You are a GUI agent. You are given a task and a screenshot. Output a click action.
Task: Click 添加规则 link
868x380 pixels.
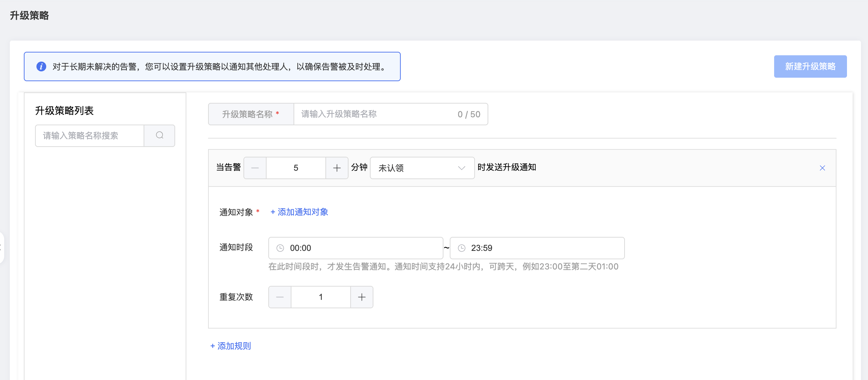(x=231, y=346)
